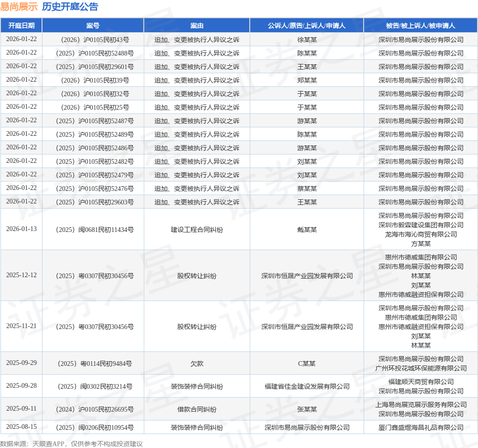
Task: Select the 建设工程合同纠纷 case cause cell
Action: click(x=197, y=230)
